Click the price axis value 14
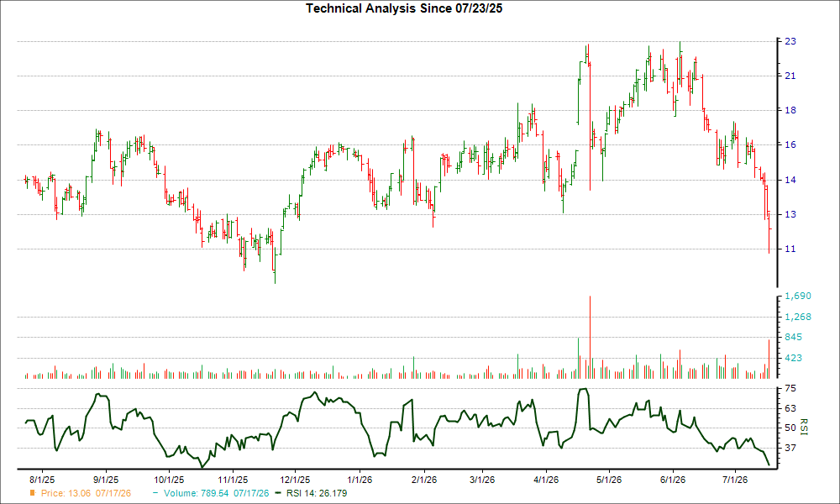The image size is (840, 504). tap(790, 180)
